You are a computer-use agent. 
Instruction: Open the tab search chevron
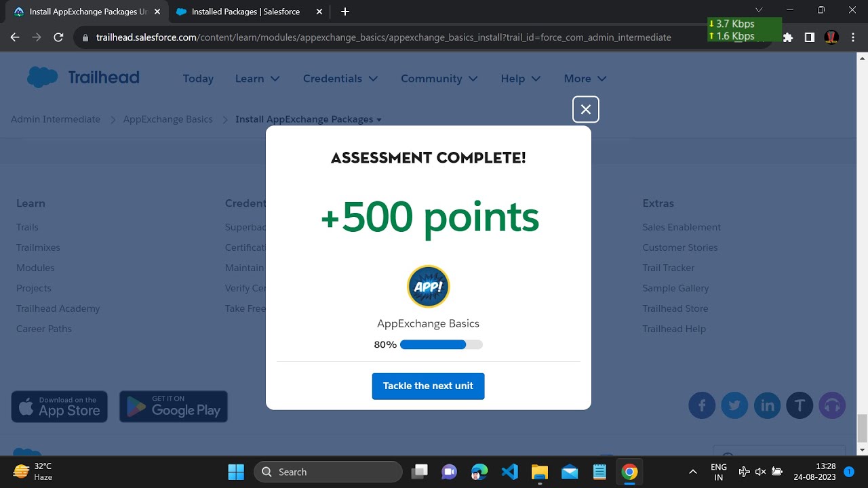point(759,10)
